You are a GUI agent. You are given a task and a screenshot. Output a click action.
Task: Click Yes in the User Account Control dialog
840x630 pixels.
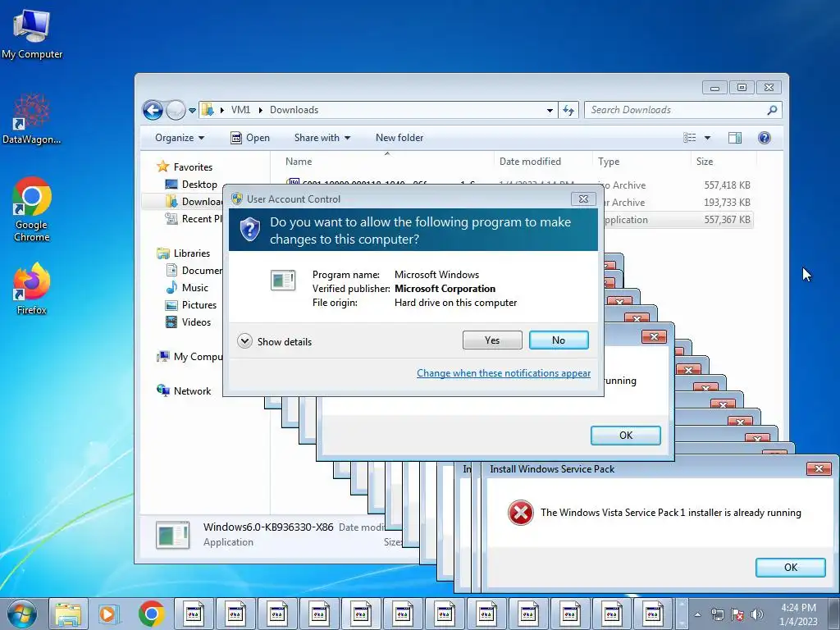(x=492, y=340)
